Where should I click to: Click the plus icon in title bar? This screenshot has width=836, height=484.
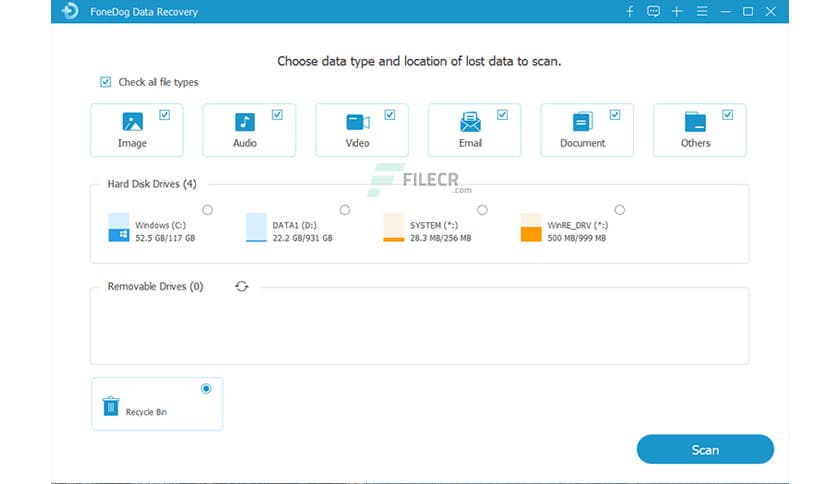[677, 11]
